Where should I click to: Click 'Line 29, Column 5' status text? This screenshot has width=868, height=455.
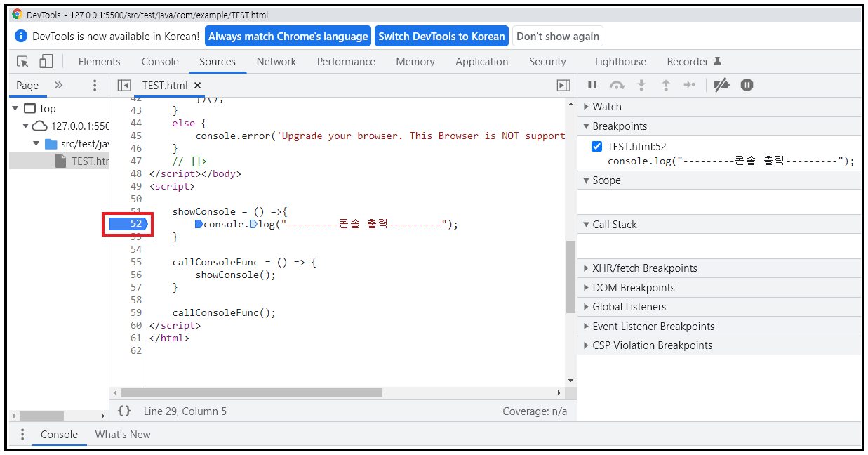pos(185,411)
